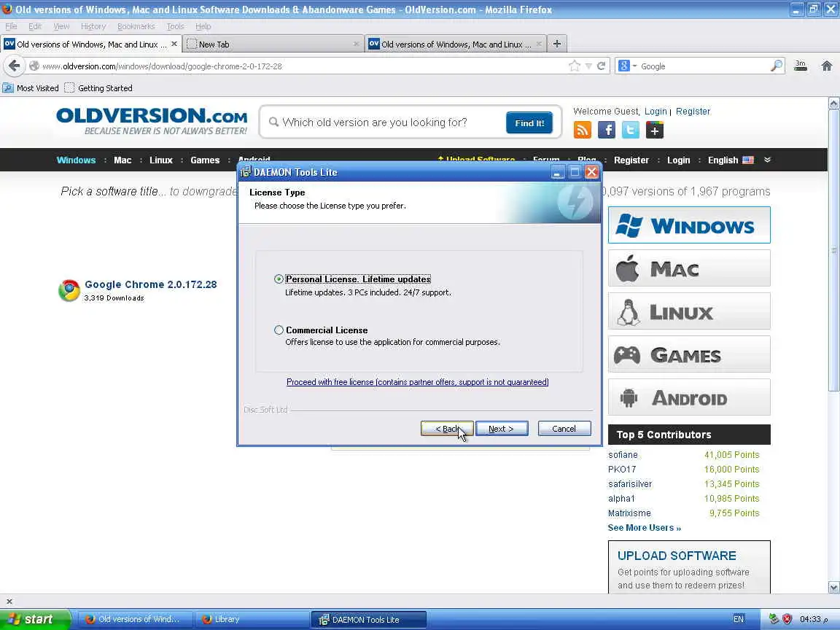Close the bottom addon bar
840x630 pixels.
click(9, 601)
